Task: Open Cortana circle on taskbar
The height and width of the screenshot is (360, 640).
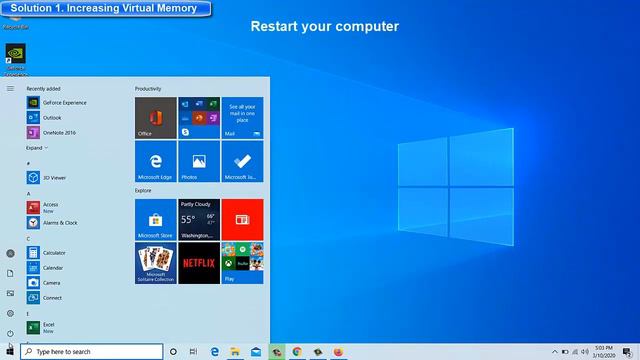Action: click(x=173, y=351)
